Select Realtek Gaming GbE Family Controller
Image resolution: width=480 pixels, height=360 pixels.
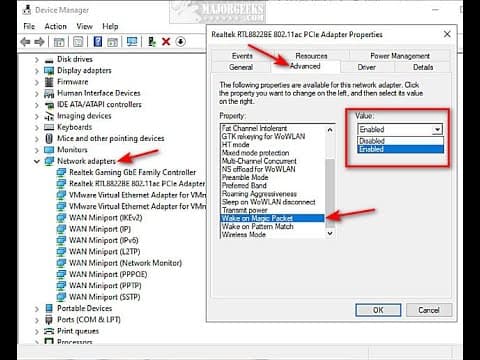pyautogui.click(x=132, y=172)
